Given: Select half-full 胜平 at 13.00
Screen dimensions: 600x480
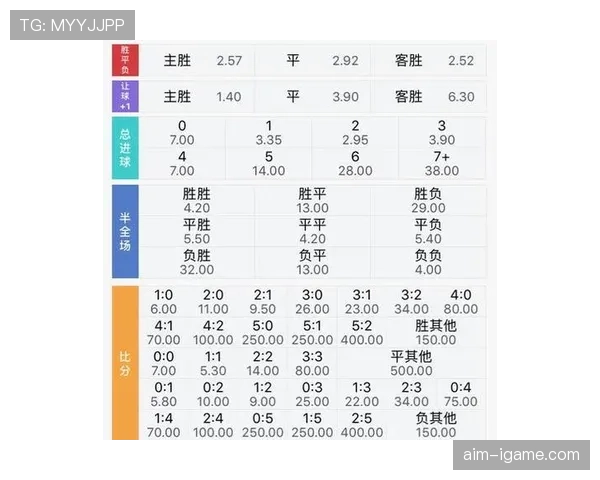Looking at the screenshot, I should click(x=313, y=201).
